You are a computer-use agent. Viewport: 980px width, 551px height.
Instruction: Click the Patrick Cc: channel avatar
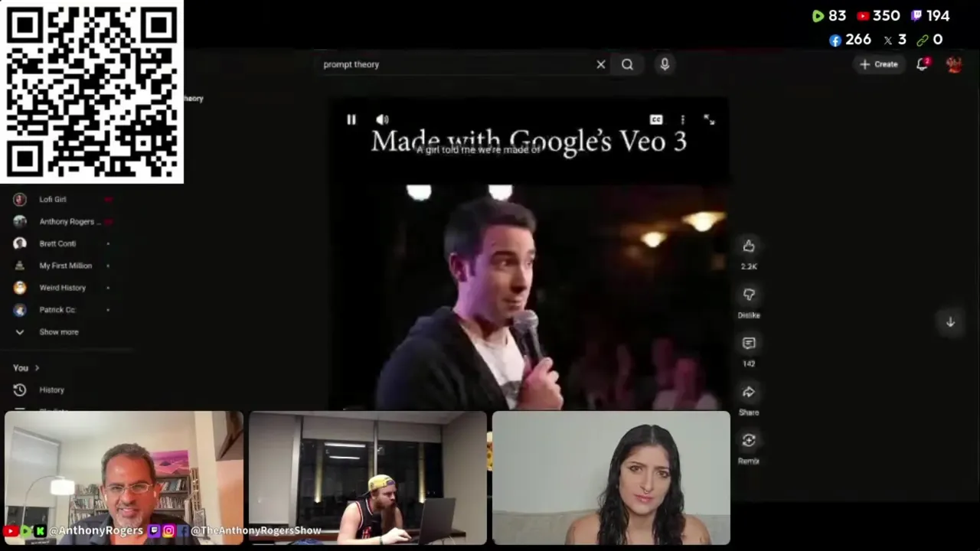20,310
